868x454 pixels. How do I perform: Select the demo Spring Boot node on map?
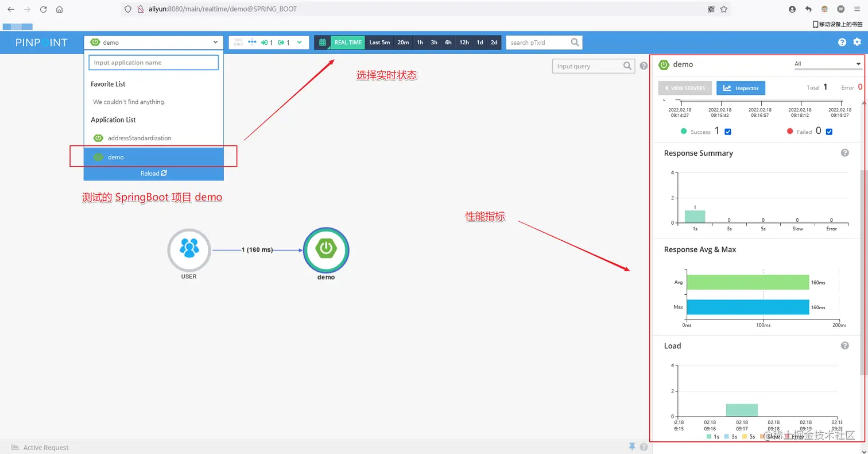[x=326, y=249]
